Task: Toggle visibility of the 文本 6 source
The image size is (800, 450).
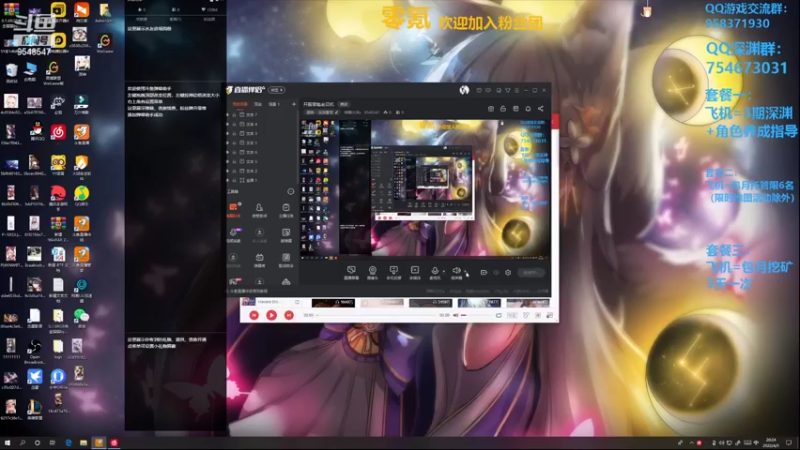Action: (235, 152)
